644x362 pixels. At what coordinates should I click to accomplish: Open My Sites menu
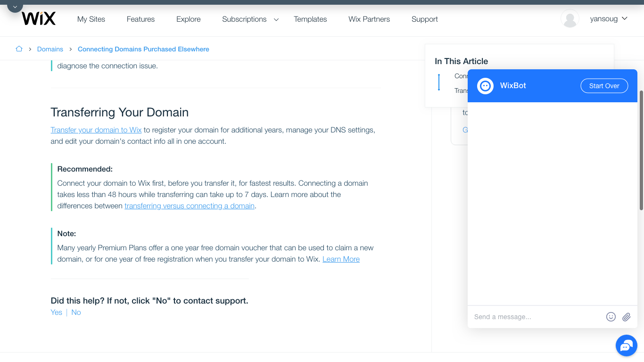tap(91, 19)
